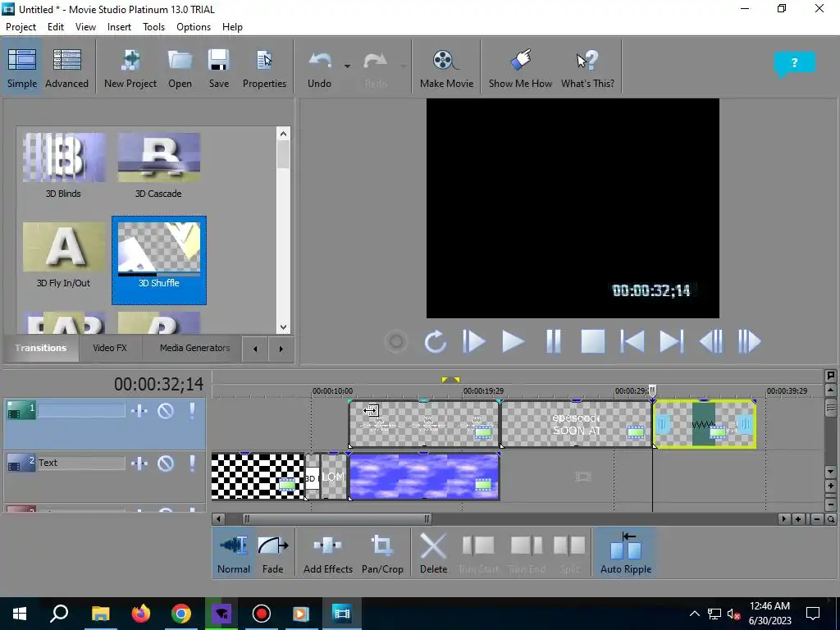The height and width of the screenshot is (630, 840).
Task: Go to end of project
Action: tap(671, 342)
